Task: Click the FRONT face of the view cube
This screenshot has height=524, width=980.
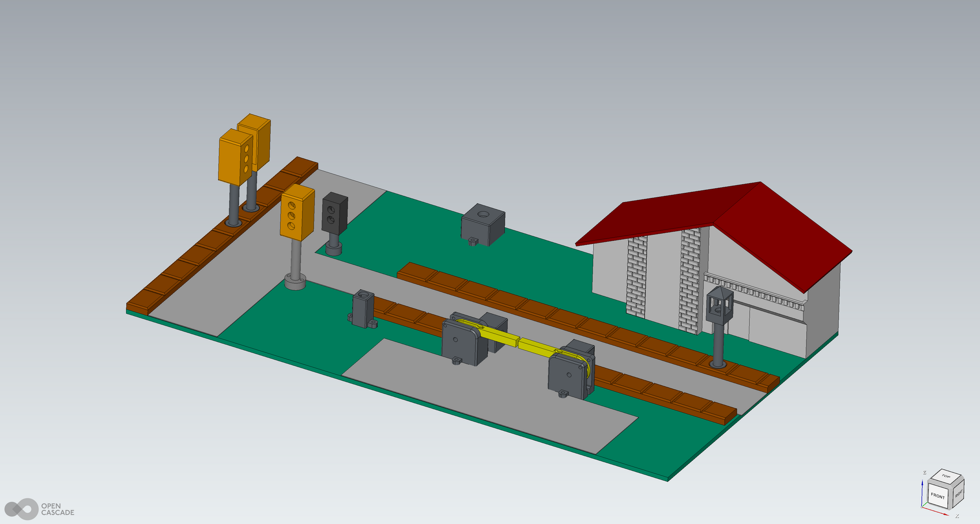Action: coord(938,495)
